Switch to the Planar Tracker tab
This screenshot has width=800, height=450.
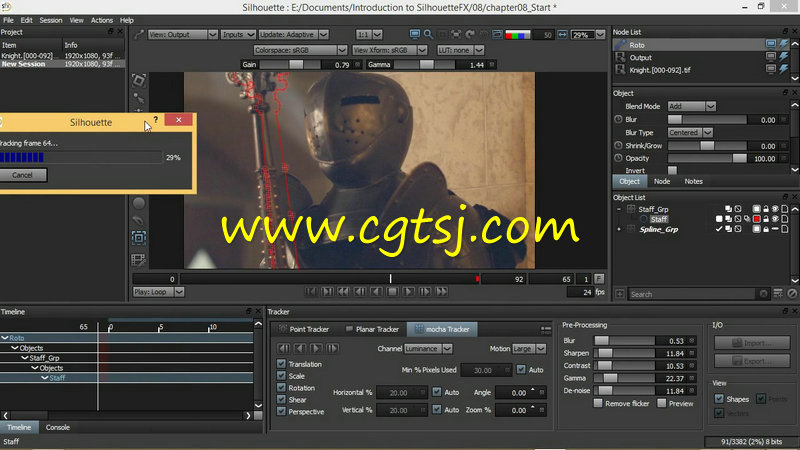pos(372,329)
